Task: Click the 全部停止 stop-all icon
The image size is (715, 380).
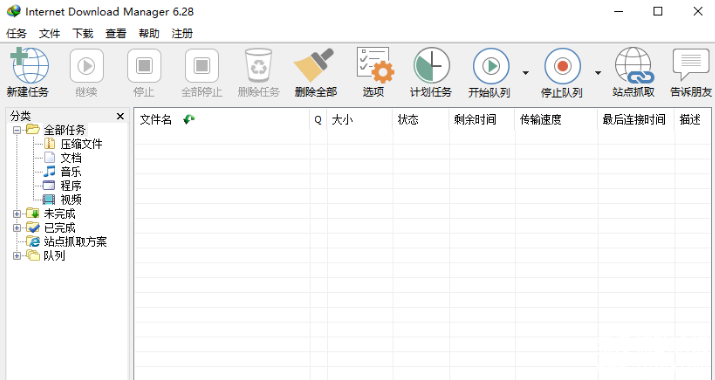Action: click(202, 66)
